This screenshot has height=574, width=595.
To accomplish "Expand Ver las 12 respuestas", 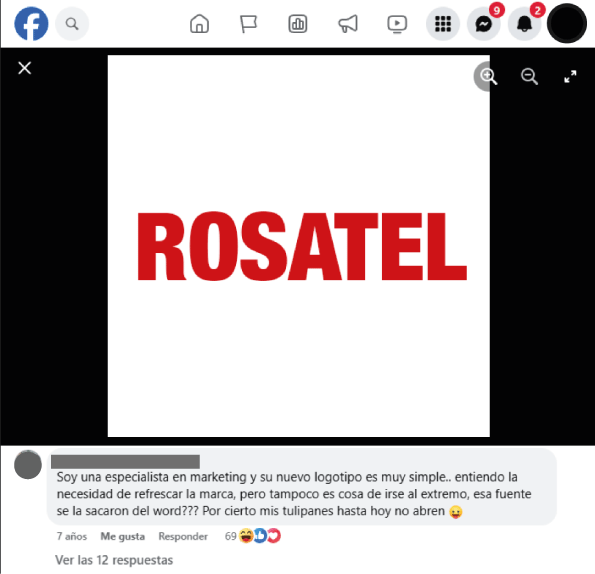I will point(114,560).
